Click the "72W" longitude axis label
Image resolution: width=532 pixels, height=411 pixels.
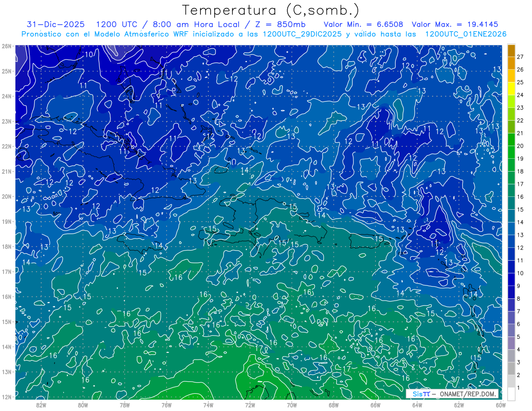point(250,404)
